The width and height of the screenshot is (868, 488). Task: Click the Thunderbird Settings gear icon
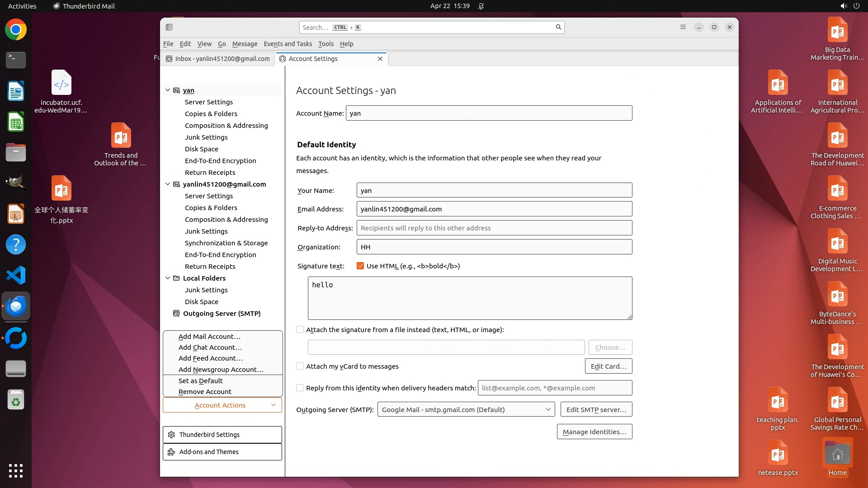click(x=171, y=435)
